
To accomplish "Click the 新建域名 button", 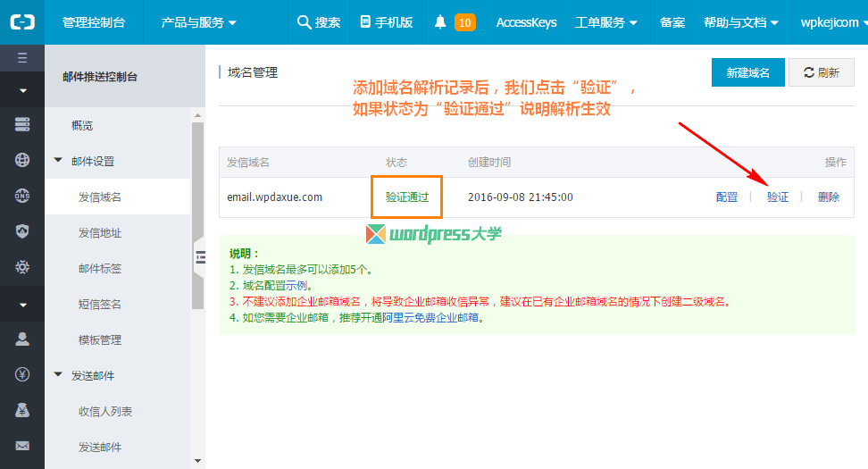I will point(747,72).
